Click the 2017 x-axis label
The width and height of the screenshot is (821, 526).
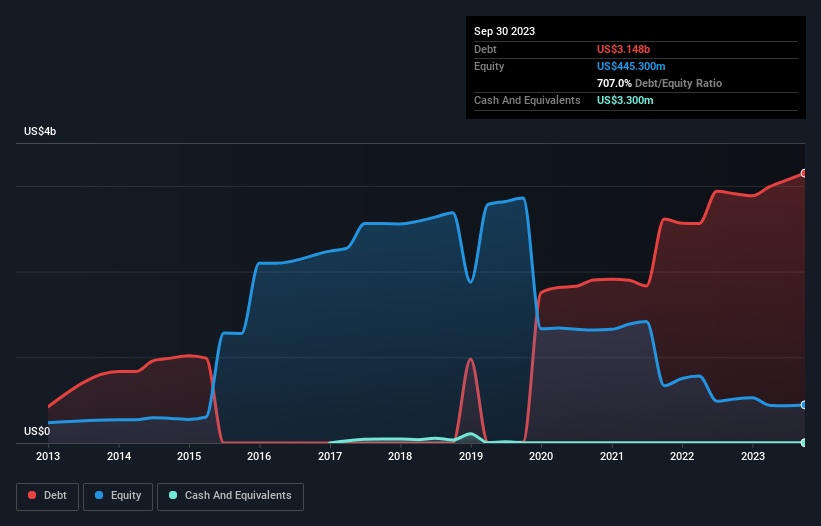330,456
